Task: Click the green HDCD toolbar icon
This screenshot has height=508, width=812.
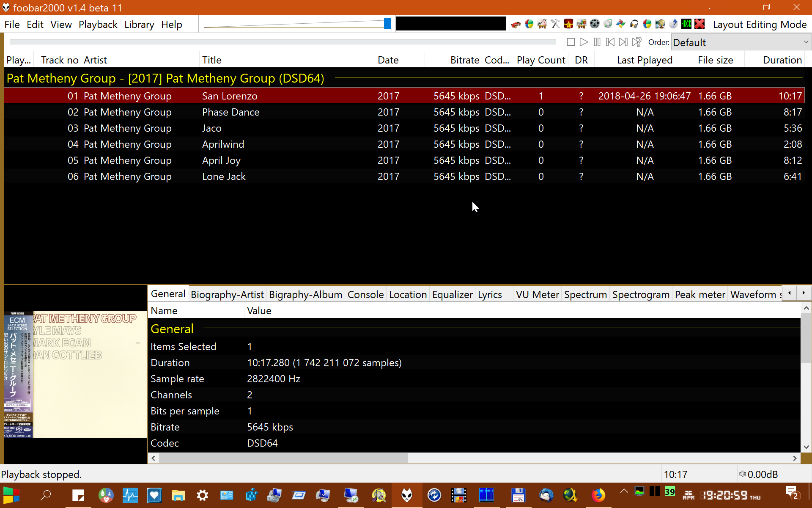Action: point(686,24)
